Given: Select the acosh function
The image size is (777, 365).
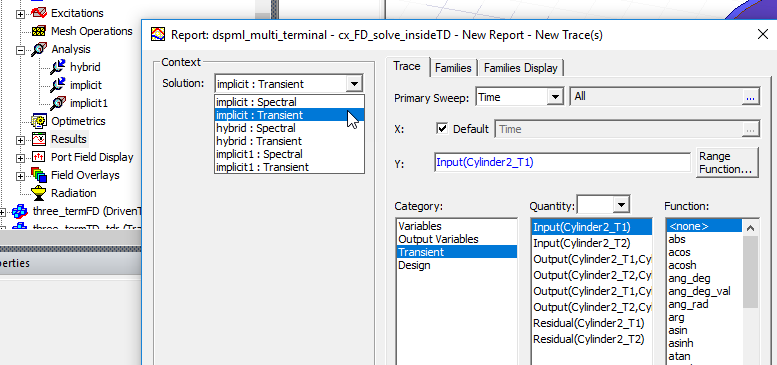Looking at the screenshot, I should pos(705,265).
